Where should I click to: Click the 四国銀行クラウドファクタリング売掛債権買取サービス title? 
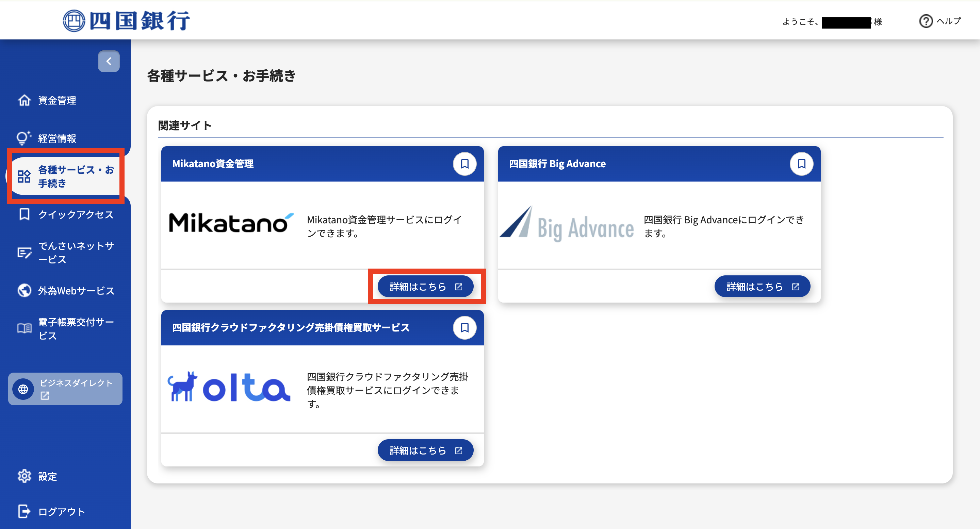coord(291,328)
